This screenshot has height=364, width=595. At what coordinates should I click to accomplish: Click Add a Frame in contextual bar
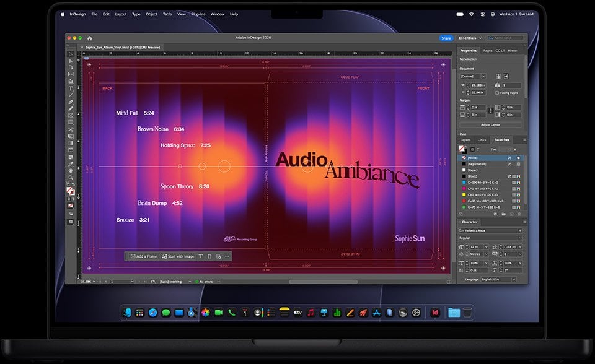click(143, 256)
